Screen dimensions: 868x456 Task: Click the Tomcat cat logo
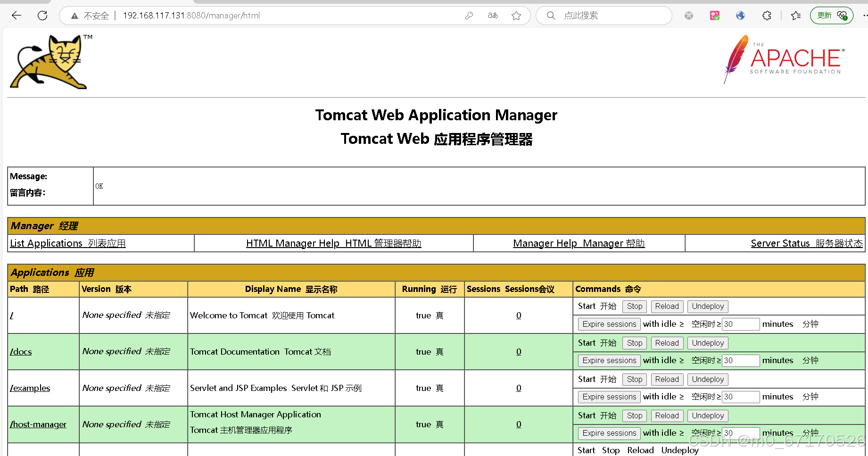pos(51,61)
